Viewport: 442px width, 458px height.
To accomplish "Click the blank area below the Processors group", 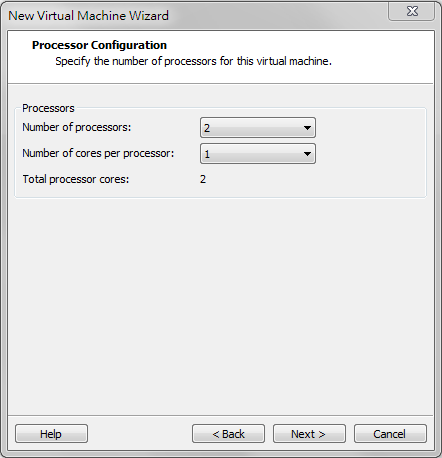I will click(x=221, y=305).
